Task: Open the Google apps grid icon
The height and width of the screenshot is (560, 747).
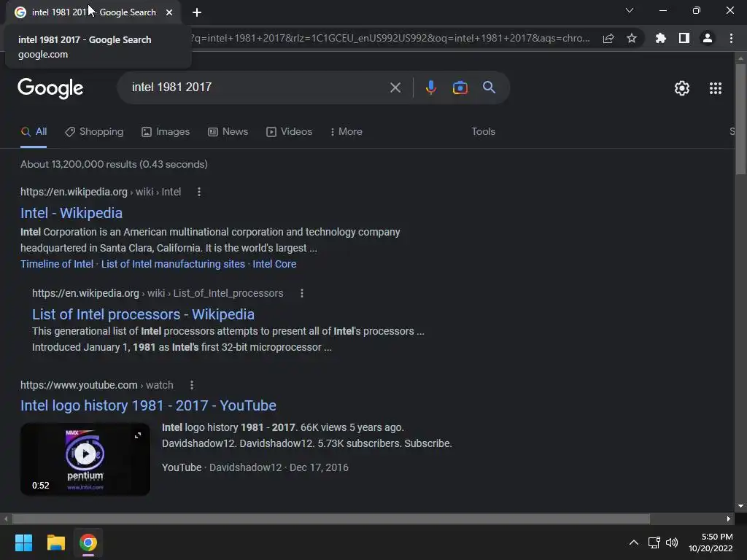Action: [x=715, y=88]
